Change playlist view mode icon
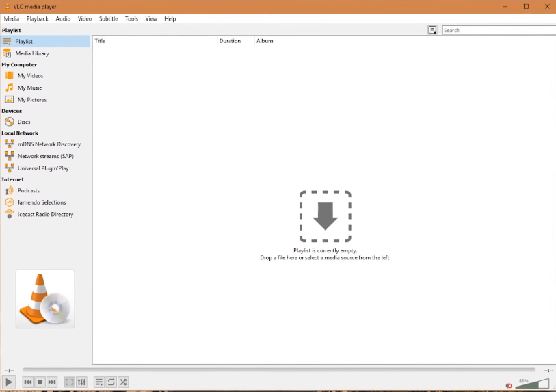The image size is (556, 392). click(432, 30)
